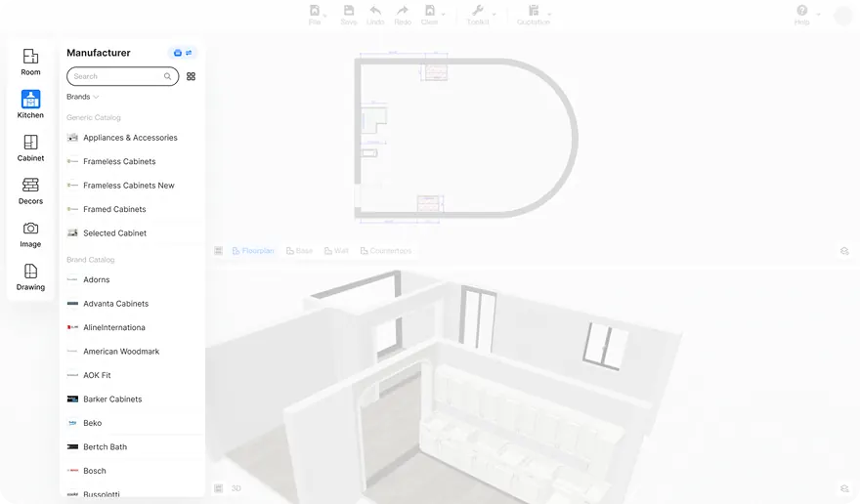Click the layout icon beside 3D label
Screen dimensions: 860x504
(218, 488)
